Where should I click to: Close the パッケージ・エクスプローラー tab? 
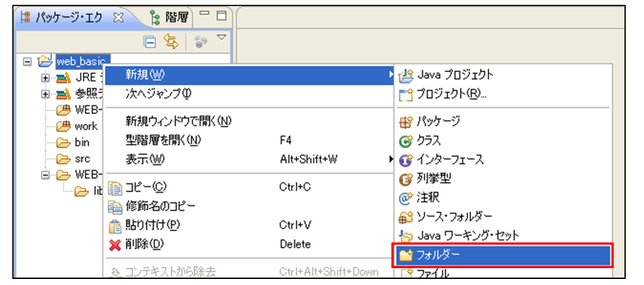pyautogui.click(x=119, y=18)
